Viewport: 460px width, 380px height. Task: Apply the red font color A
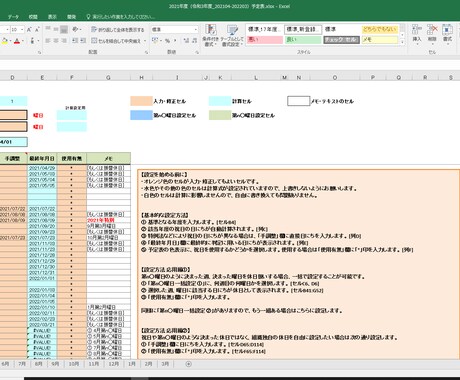coord(17,41)
